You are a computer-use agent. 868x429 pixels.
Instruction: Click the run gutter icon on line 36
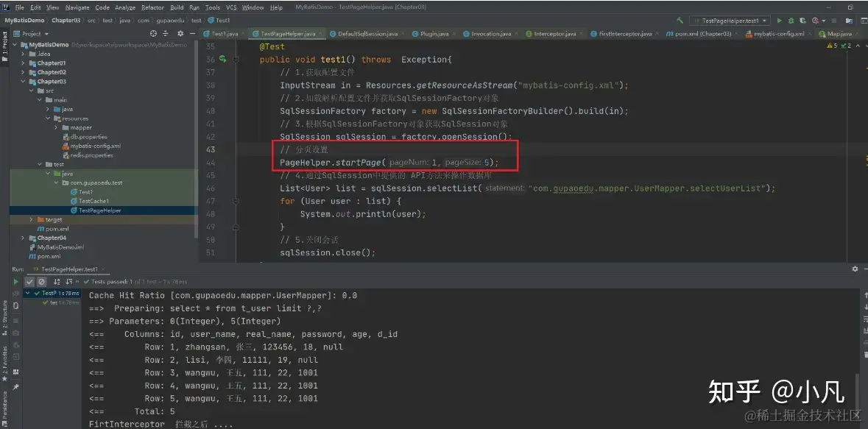click(222, 59)
